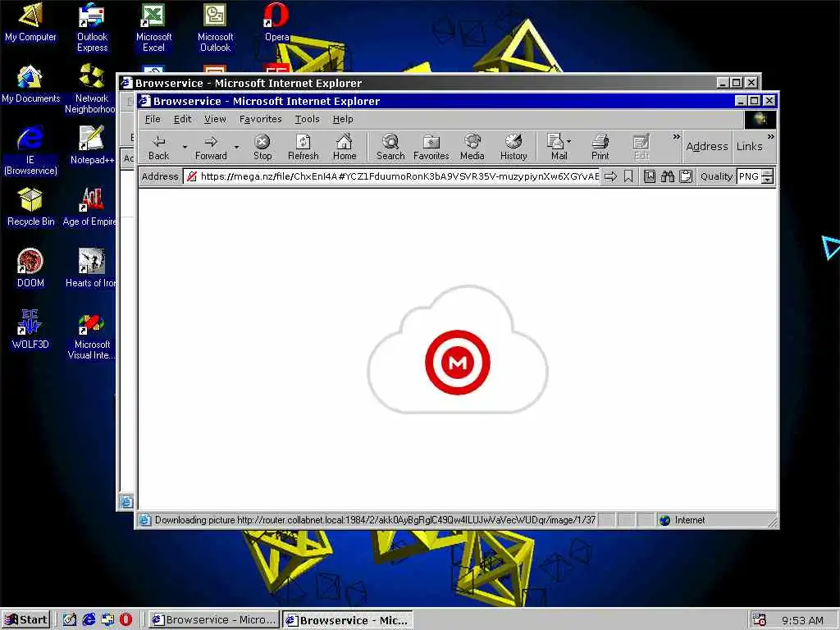Open the Edit menu

coord(182,119)
